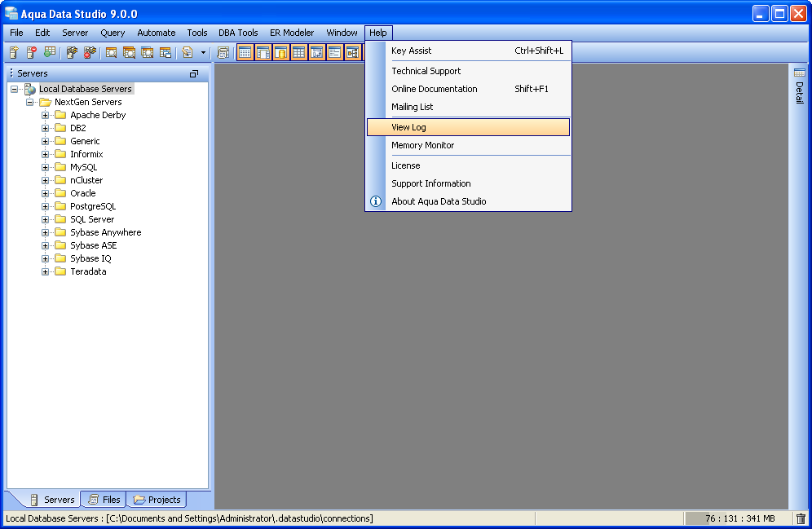This screenshot has height=529, width=812.
Task: Open the Automate menu
Action: point(157,33)
